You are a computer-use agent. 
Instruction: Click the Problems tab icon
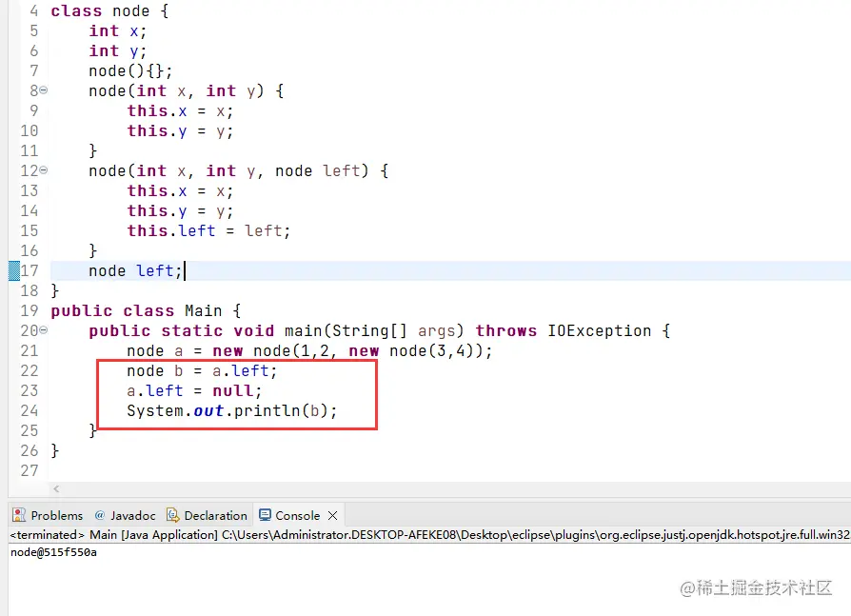point(19,514)
